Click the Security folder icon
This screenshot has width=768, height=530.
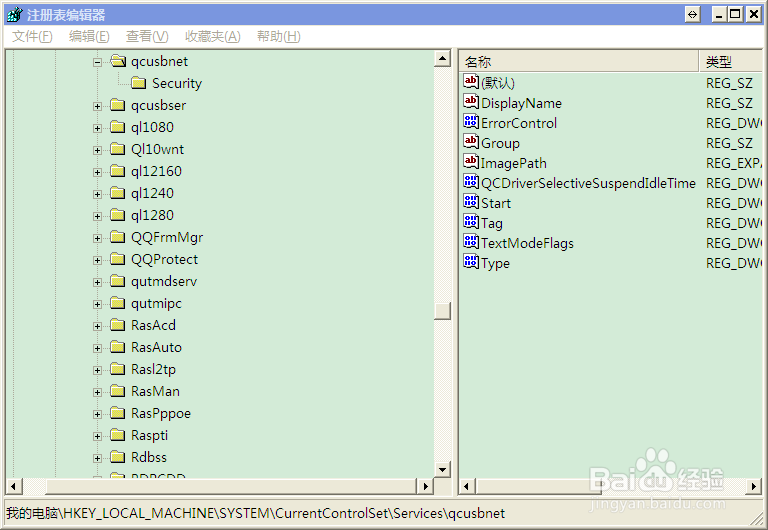[139, 83]
